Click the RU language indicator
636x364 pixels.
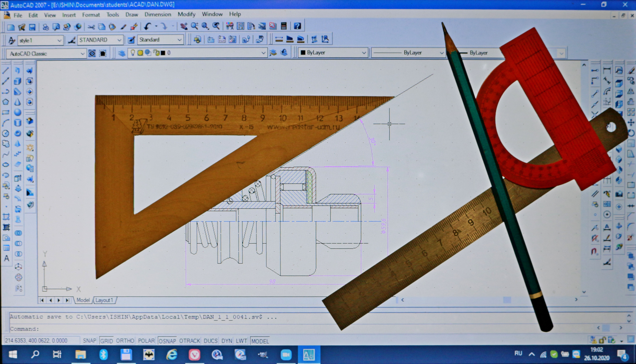click(x=518, y=353)
